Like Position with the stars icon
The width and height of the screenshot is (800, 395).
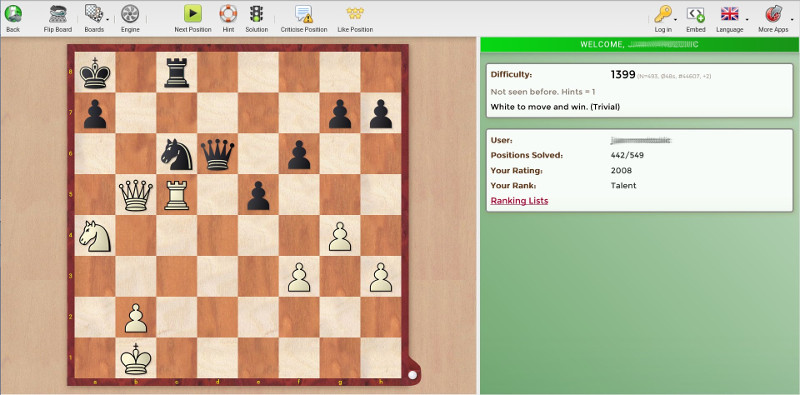[355, 14]
